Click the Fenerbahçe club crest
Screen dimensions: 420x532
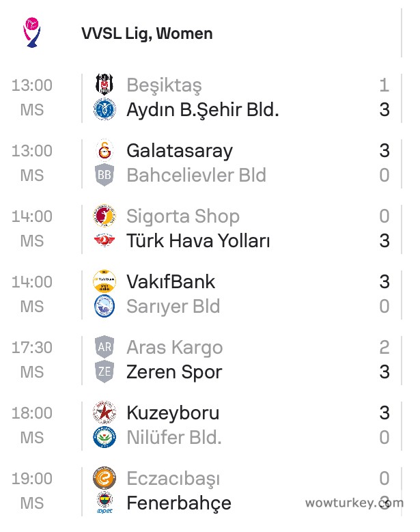click(x=104, y=503)
